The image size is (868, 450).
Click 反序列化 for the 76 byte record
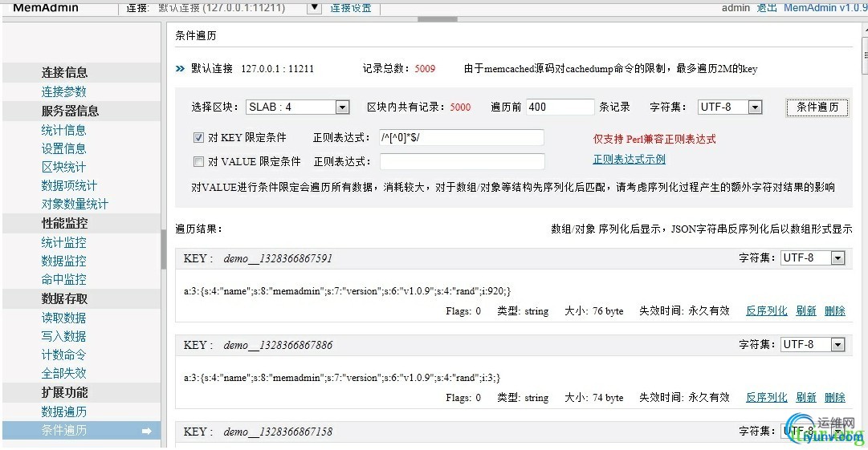point(766,310)
